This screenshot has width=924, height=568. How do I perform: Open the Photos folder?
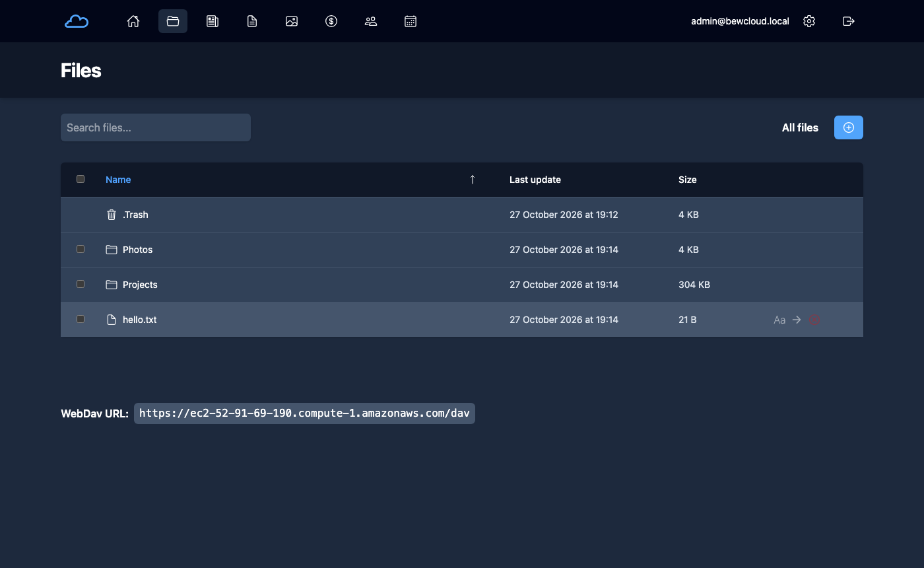[x=137, y=250]
